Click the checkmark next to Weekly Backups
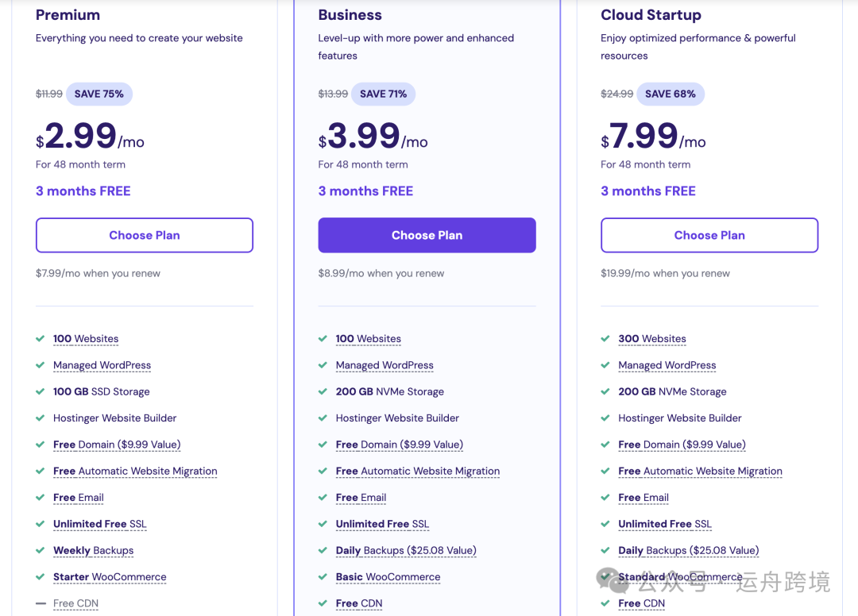Screen dimensions: 858x616 (41, 550)
